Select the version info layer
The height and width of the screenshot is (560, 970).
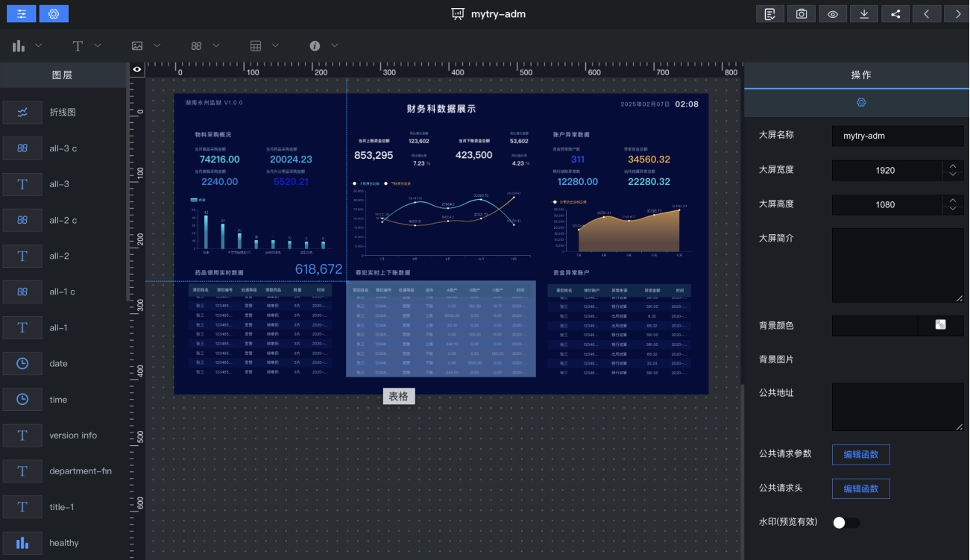tap(63, 435)
